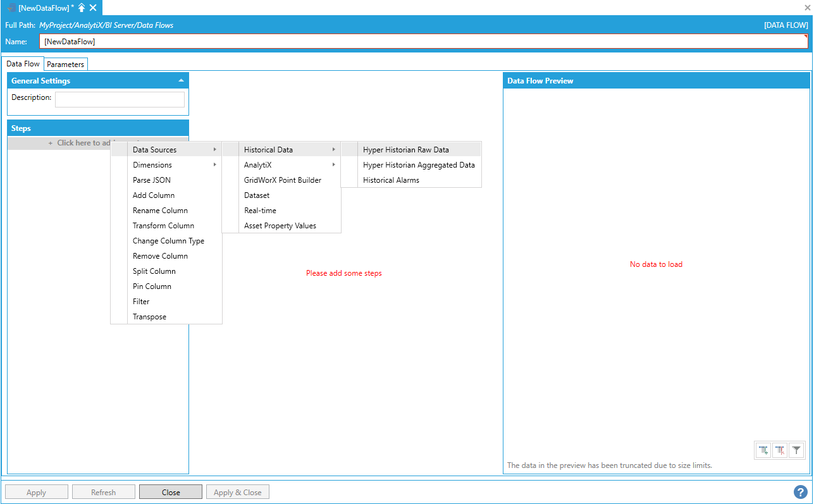Close tab panel with top-right X
The width and height of the screenshot is (814, 504).
(807, 8)
